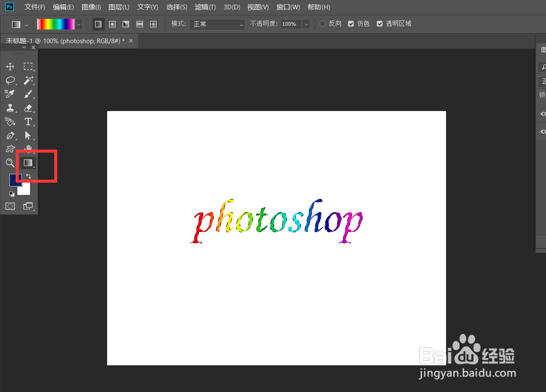This screenshot has height=392, width=546.
Task: Select the Zoom magnifier tool
Action: coord(10,163)
